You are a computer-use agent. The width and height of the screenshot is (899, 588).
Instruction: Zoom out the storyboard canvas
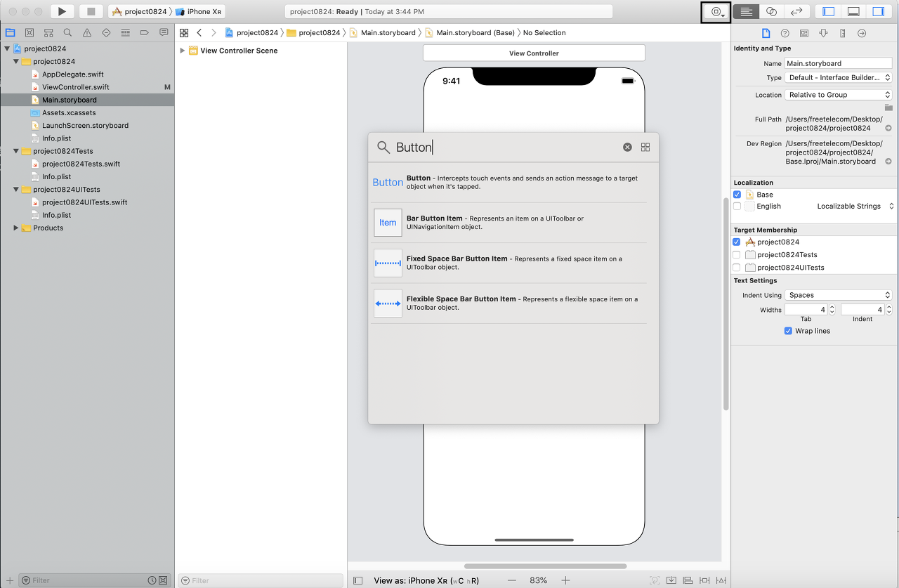[x=512, y=580]
